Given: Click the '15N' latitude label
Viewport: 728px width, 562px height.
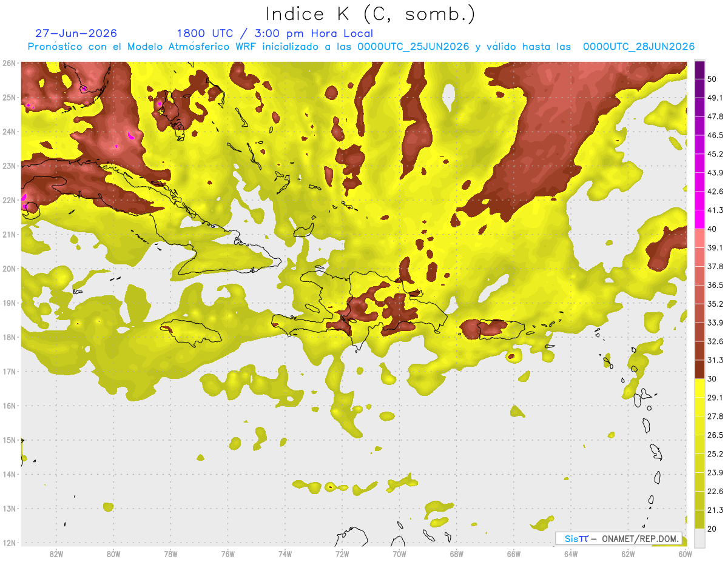Looking at the screenshot, I should 9,440.
